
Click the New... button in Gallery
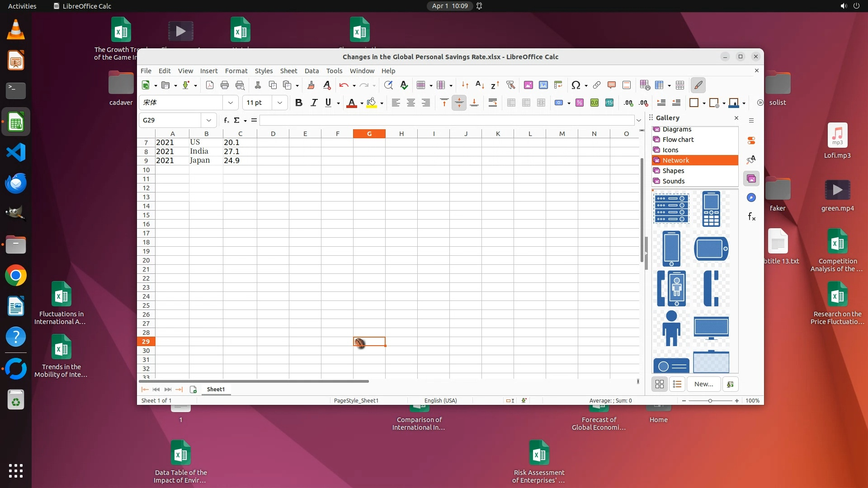(x=703, y=384)
